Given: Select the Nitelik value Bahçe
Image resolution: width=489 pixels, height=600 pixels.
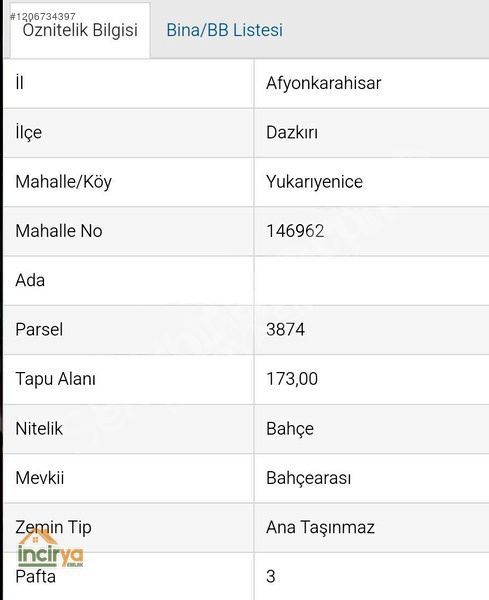Looking at the screenshot, I should point(290,429).
